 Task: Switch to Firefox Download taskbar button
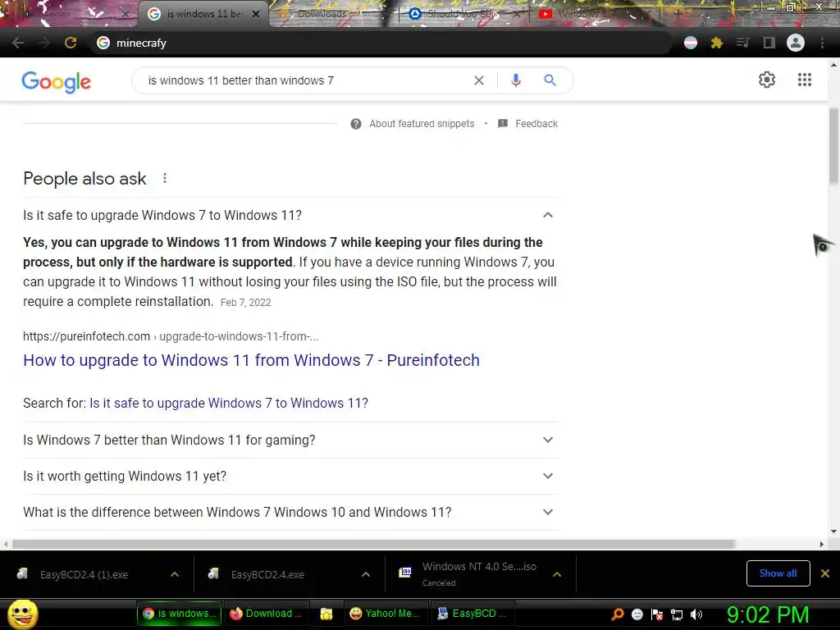265,614
